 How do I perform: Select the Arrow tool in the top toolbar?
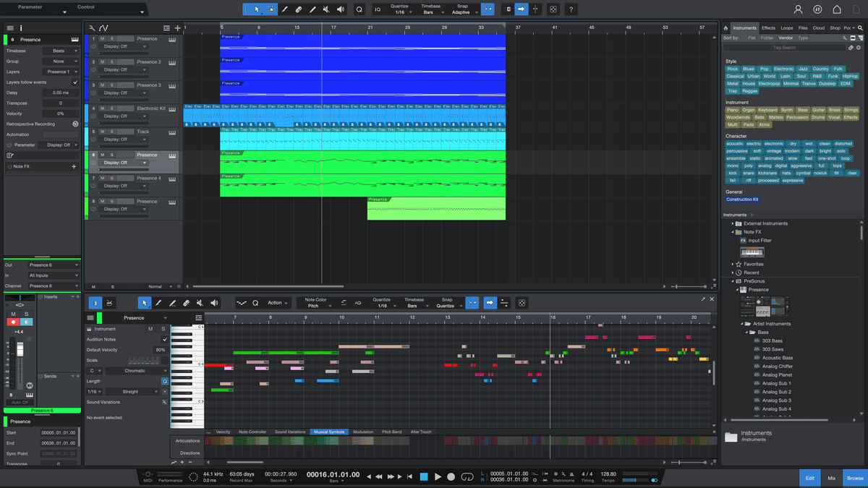tap(257, 9)
